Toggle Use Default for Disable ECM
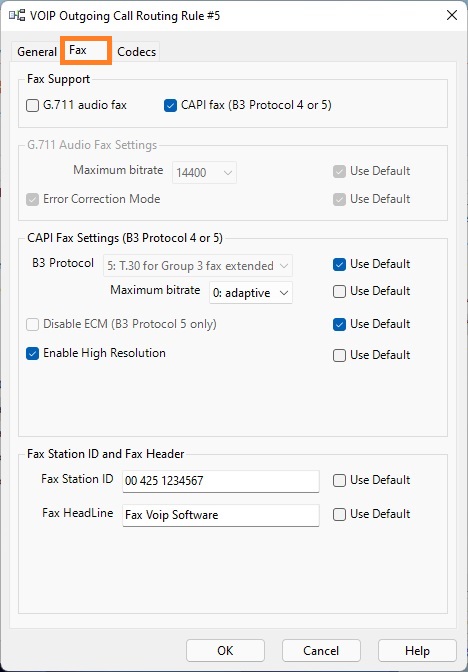 (x=339, y=324)
